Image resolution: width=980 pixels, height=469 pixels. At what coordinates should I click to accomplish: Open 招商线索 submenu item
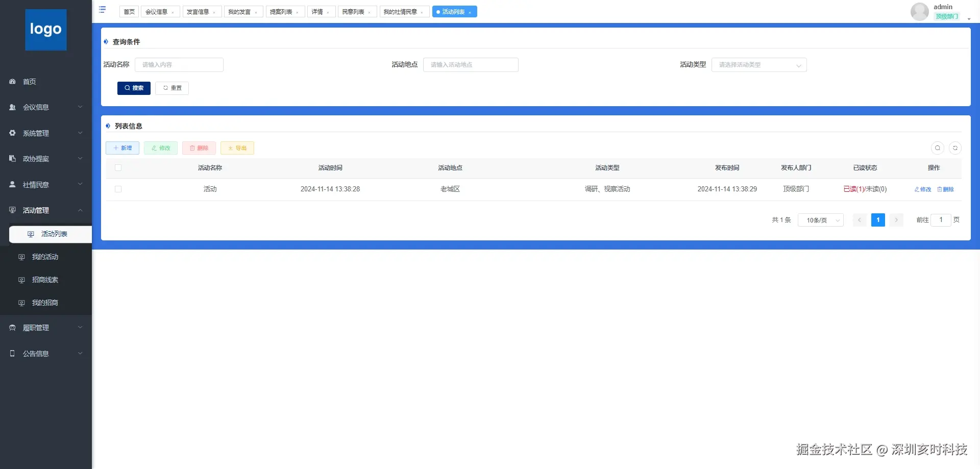(x=46, y=280)
